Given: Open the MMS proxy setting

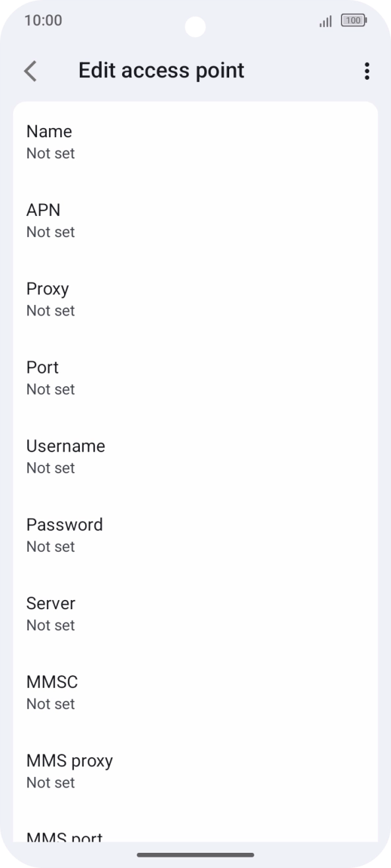Looking at the screenshot, I should [196, 770].
